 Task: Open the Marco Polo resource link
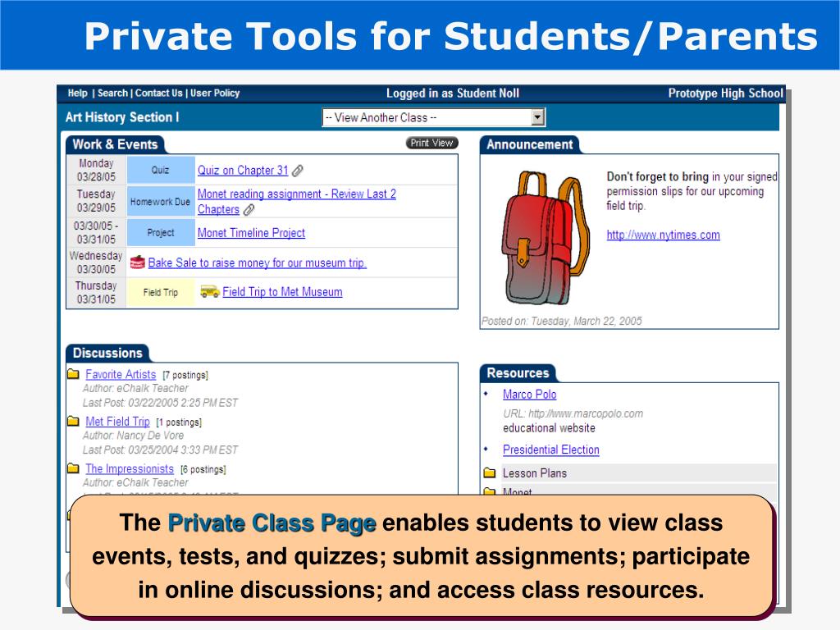point(529,395)
